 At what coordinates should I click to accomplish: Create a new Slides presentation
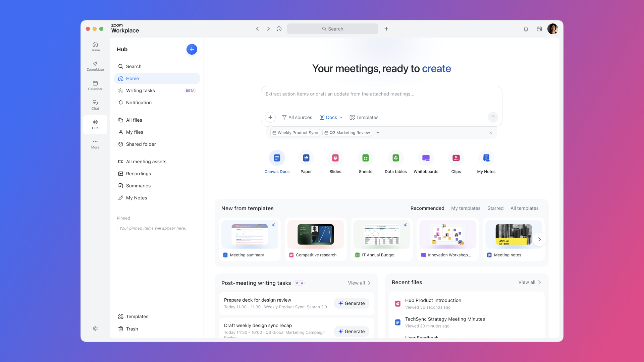[335, 158]
